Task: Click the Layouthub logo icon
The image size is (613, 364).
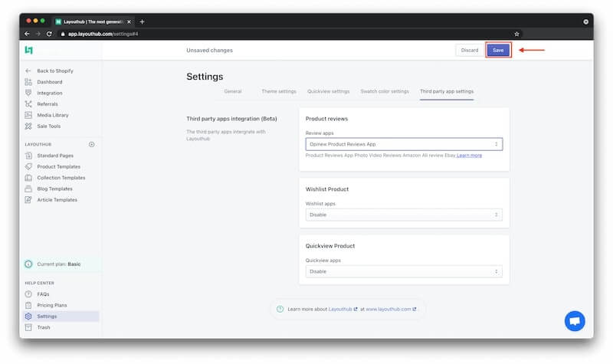Action: [28, 50]
